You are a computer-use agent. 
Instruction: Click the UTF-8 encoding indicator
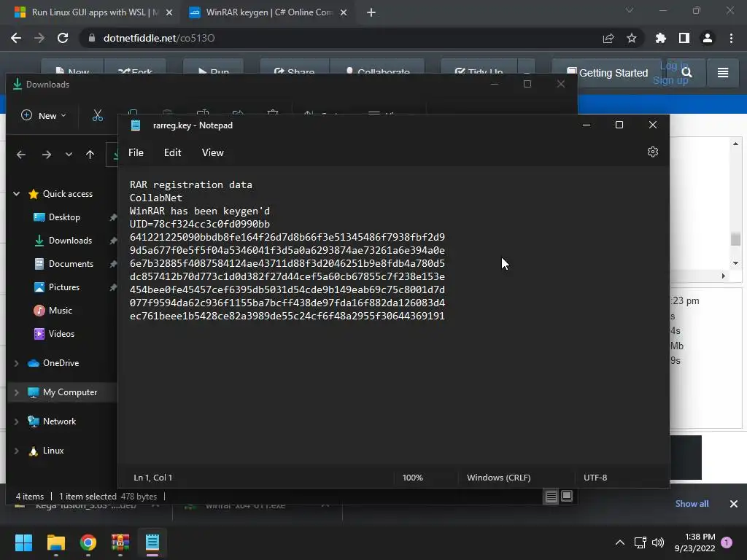coord(595,478)
